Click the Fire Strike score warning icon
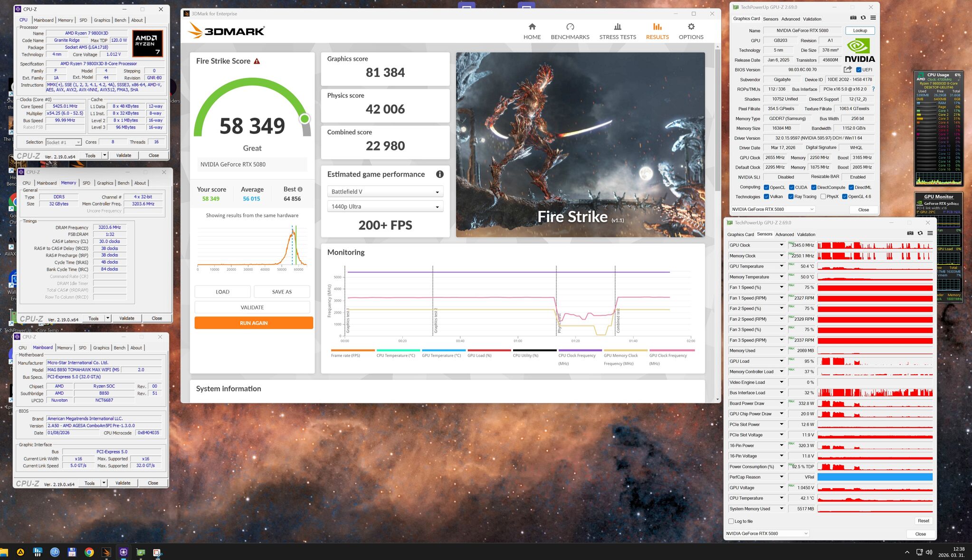The width and height of the screenshot is (972, 560). 257,61
